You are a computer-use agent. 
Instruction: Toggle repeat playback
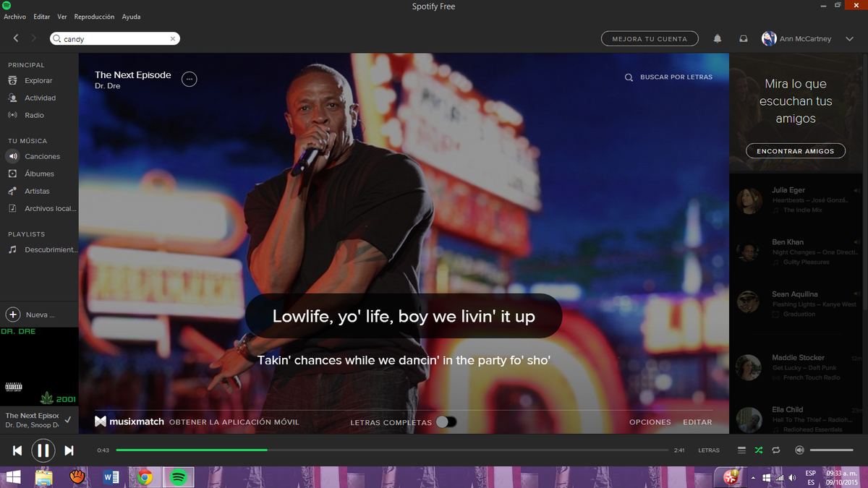click(776, 450)
